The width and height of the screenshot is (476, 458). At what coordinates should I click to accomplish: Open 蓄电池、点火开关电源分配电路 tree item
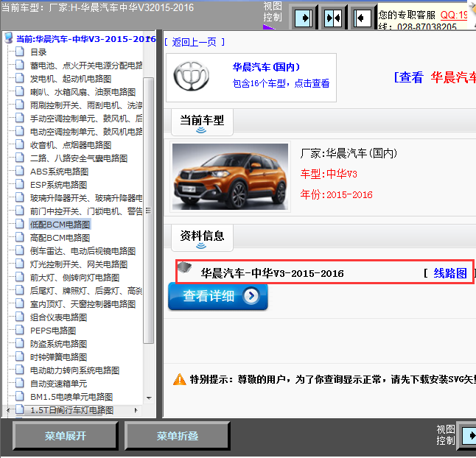(x=86, y=66)
